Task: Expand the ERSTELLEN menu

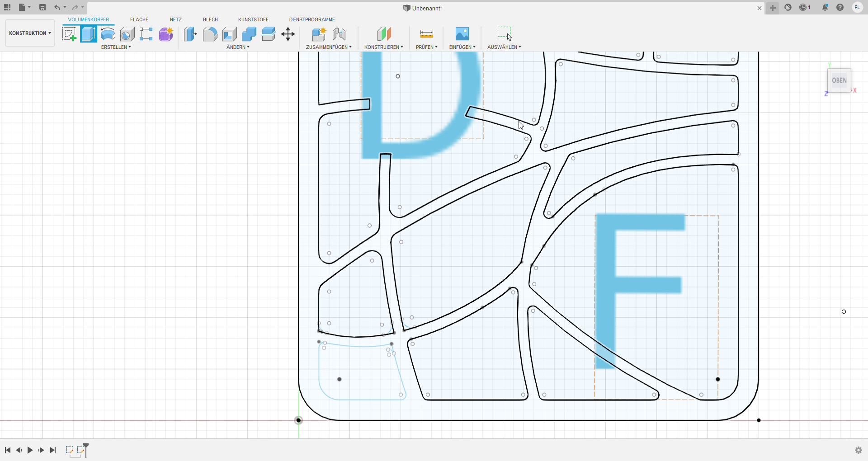Action: coord(116,47)
